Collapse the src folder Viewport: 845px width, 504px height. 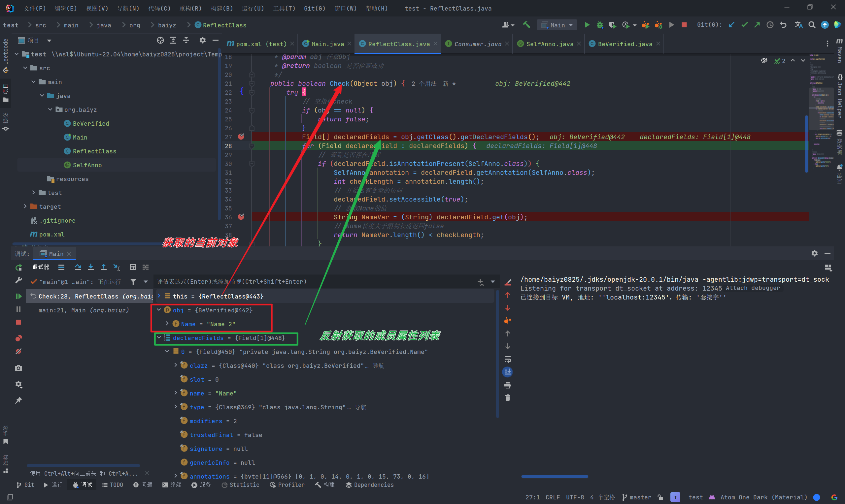(25, 68)
